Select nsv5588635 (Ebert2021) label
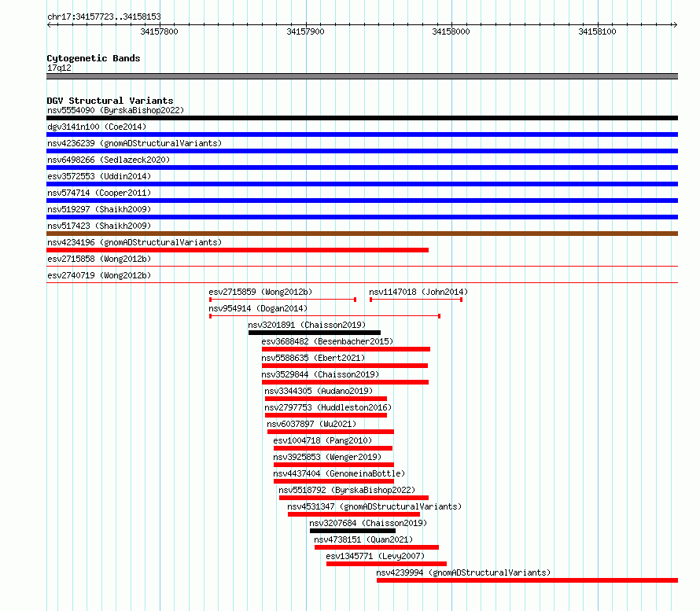 [x=313, y=358]
